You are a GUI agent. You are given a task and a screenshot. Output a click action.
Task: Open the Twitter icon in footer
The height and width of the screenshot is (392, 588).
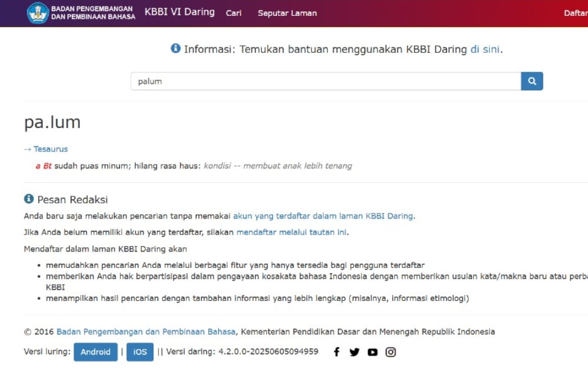[x=355, y=352]
